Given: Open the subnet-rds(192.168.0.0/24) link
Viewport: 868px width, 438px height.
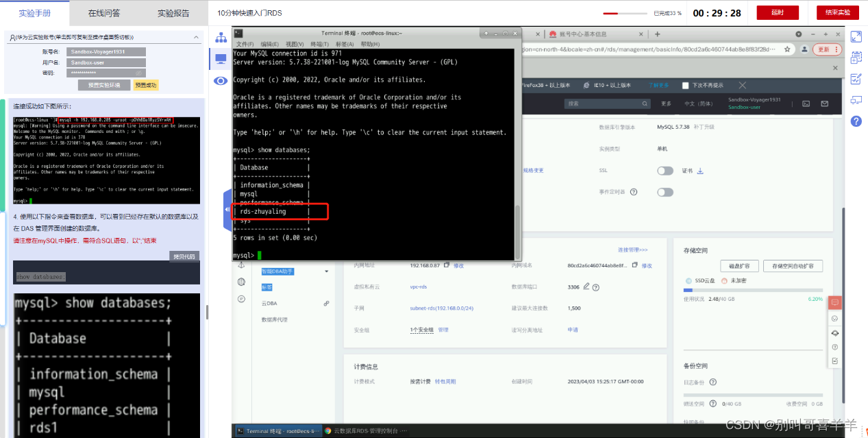Looking at the screenshot, I should 441,308.
